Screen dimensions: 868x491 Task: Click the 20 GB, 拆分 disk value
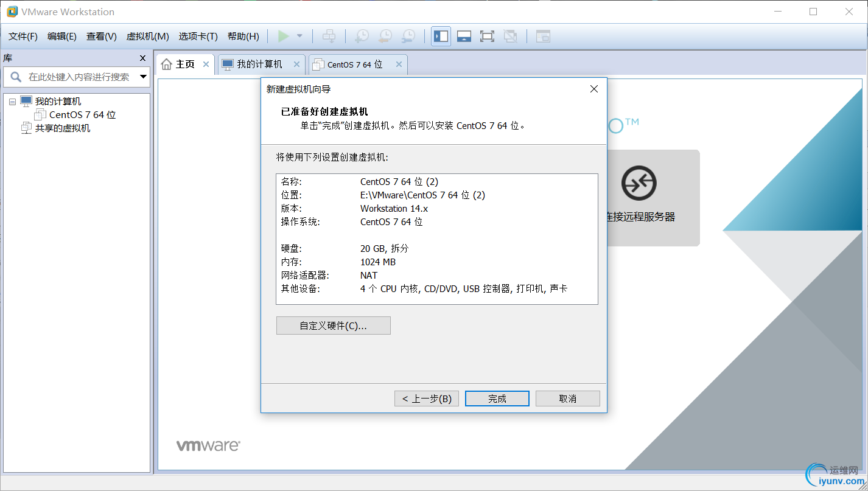pyautogui.click(x=385, y=249)
